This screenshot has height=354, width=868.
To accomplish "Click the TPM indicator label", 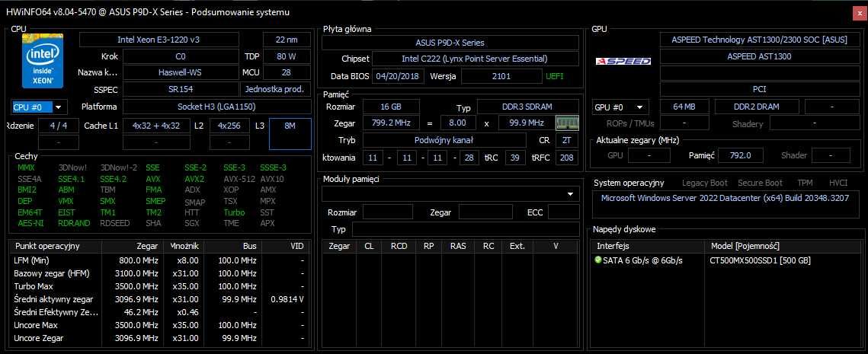I will [805, 183].
